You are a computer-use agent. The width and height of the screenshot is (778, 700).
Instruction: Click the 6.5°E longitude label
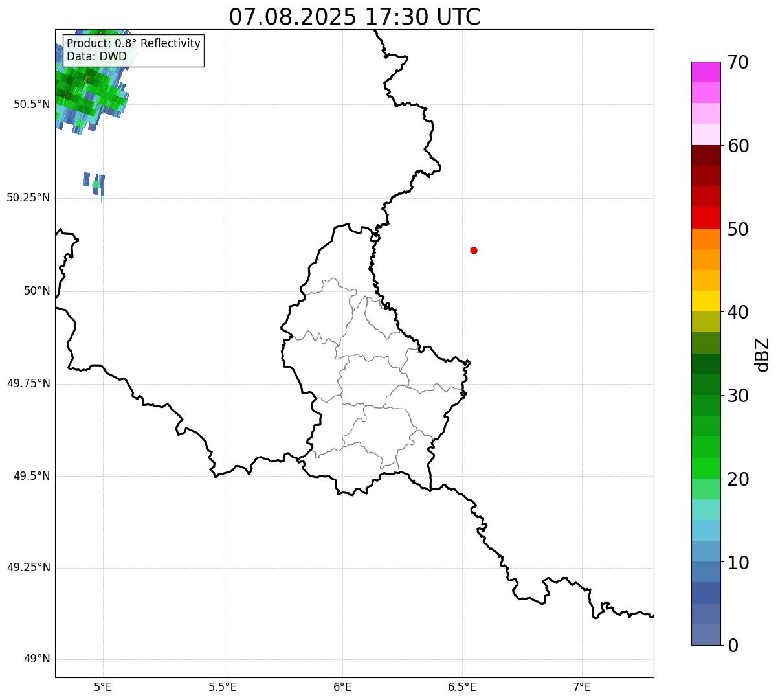point(462,687)
